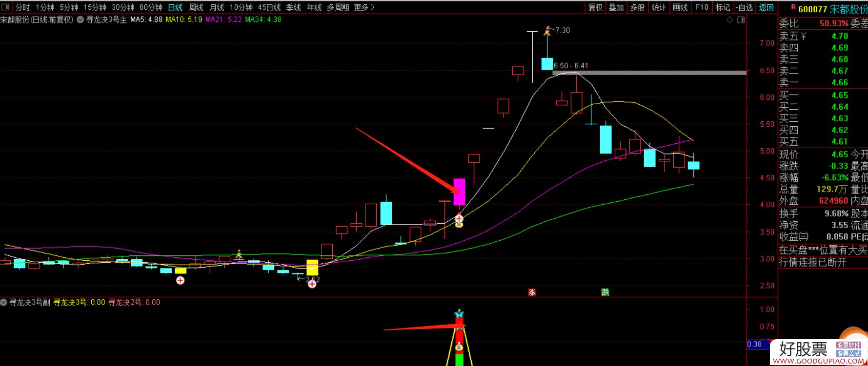Switch to 年线 yearly chart
This screenshot has width=868, height=366.
tap(314, 7)
